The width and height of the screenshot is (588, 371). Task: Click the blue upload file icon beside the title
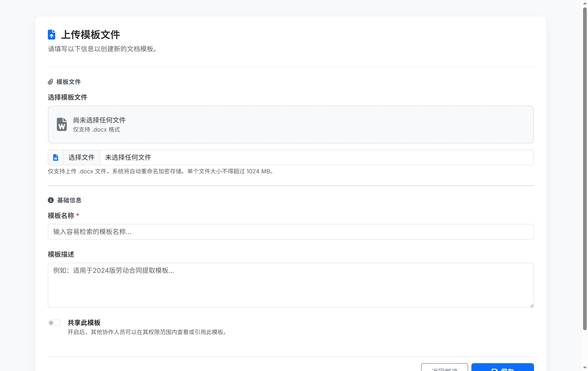tap(52, 34)
